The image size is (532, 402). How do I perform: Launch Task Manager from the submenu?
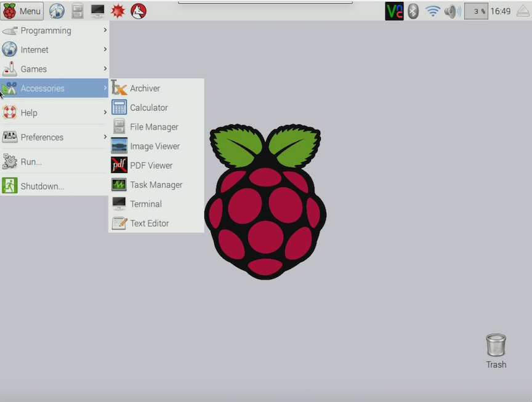coord(156,185)
